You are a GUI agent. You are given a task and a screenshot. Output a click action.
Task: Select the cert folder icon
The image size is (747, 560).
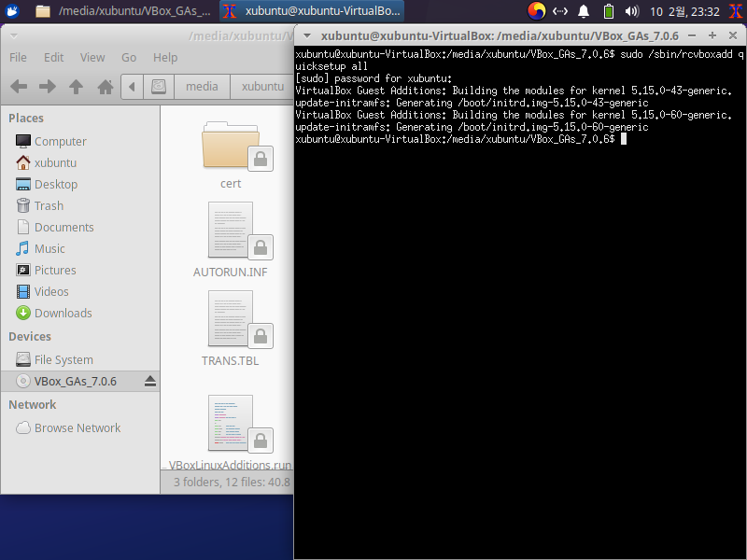coord(232,147)
